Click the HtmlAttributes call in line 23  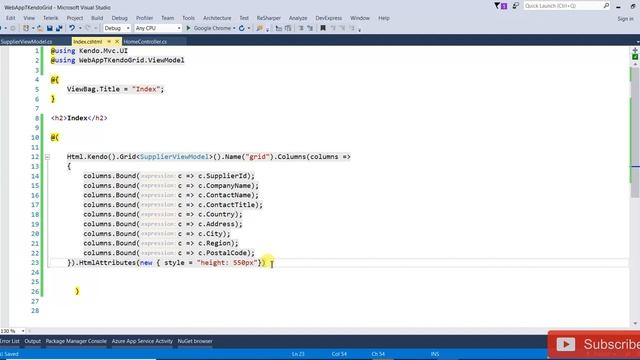click(107, 263)
